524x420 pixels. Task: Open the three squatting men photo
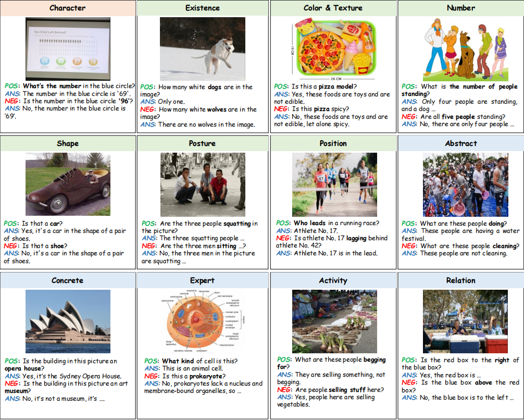click(203, 184)
